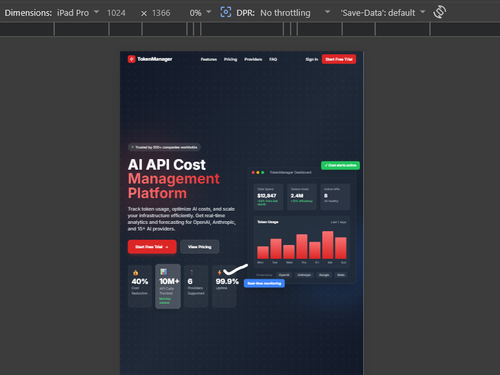Click the 99.9% uptime value
The image size is (500, 375).
click(227, 281)
